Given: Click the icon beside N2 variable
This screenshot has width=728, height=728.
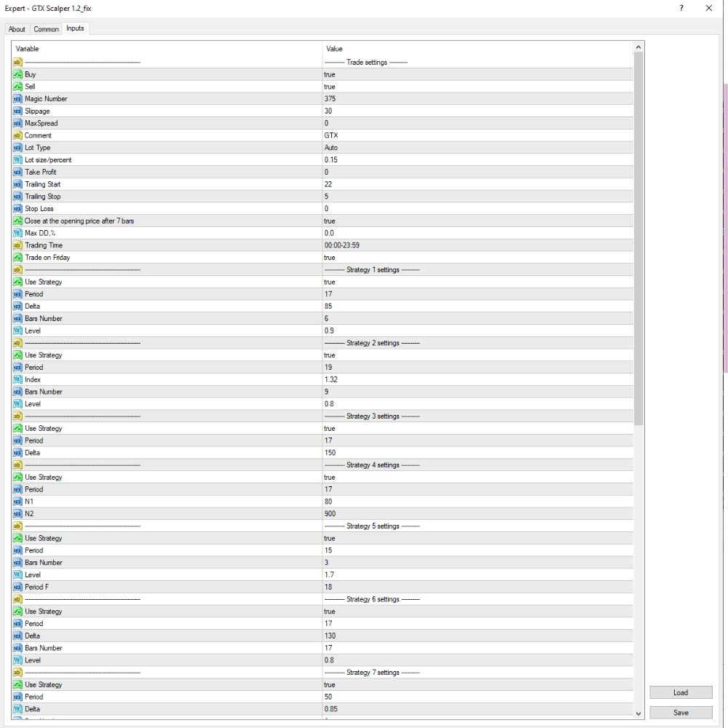Looking at the screenshot, I should click(17, 514).
